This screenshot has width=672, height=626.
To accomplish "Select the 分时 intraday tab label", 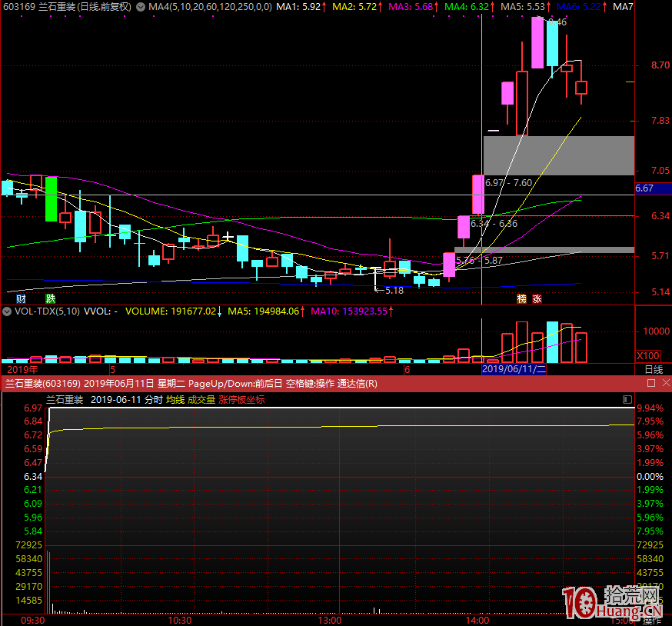I will pyautogui.click(x=153, y=400).
